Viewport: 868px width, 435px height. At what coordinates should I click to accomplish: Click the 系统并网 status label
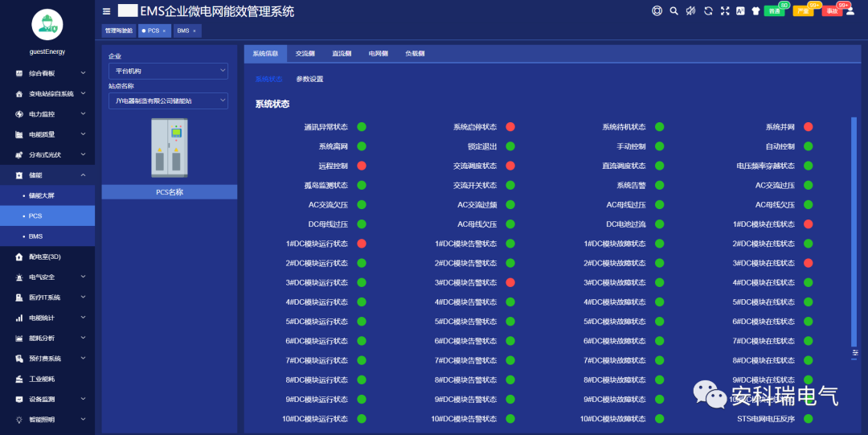[780, 127]
